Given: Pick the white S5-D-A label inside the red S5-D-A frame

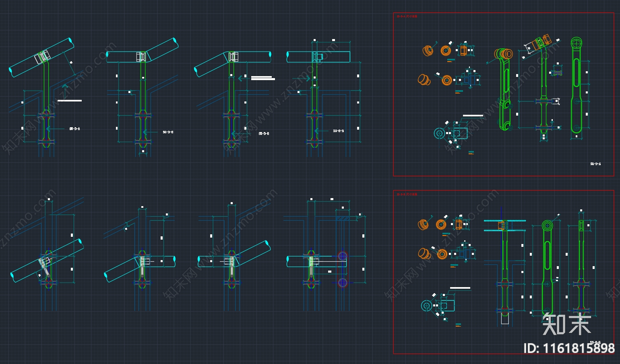Looking at the screenshot, I should (x=595, y=164).
